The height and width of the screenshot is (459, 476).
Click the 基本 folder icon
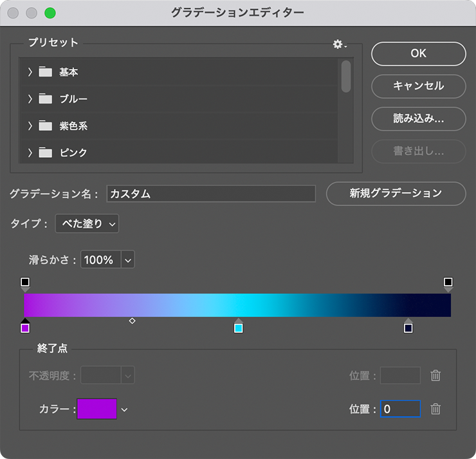pos(45,72)
